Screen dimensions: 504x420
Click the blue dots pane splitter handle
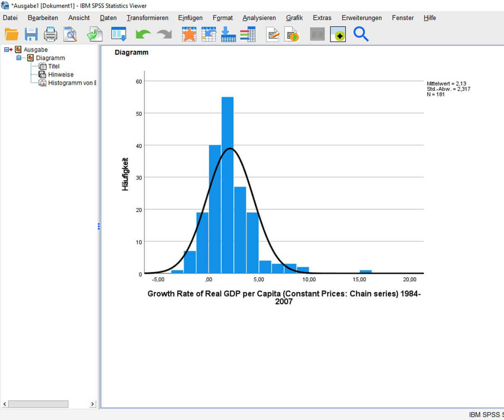coord(99,226)
